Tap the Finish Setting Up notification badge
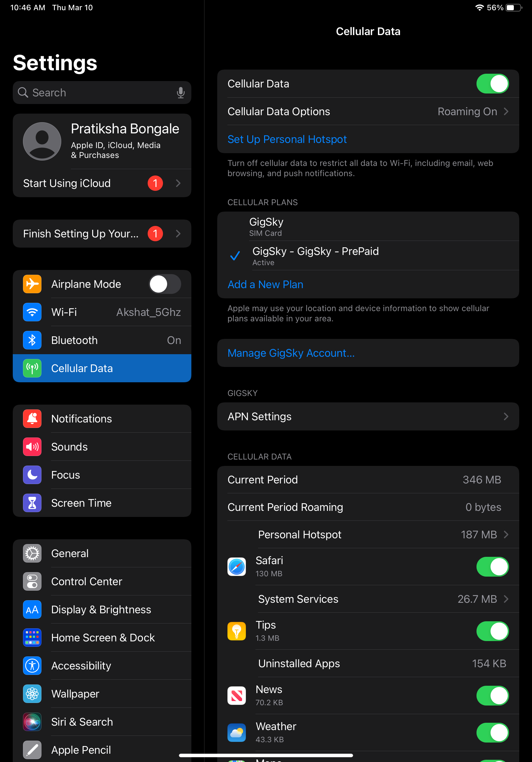This screenshot has height=762, width=532. coord(155,234)
